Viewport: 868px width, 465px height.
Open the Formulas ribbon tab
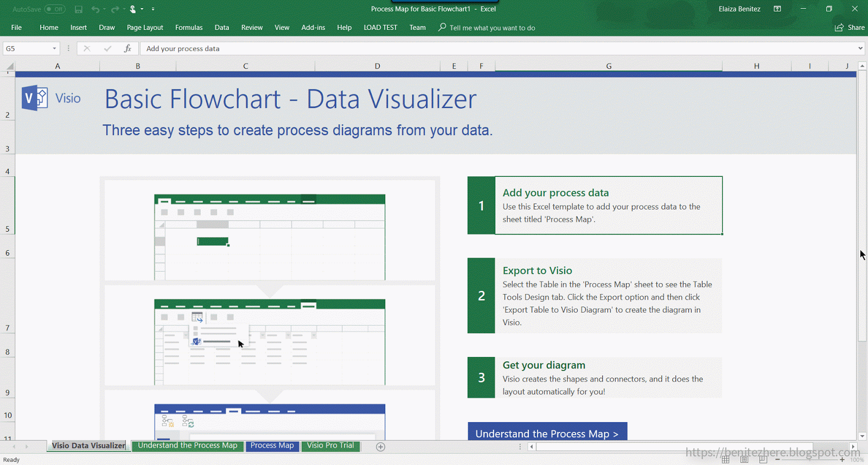(x=189, y=28)
